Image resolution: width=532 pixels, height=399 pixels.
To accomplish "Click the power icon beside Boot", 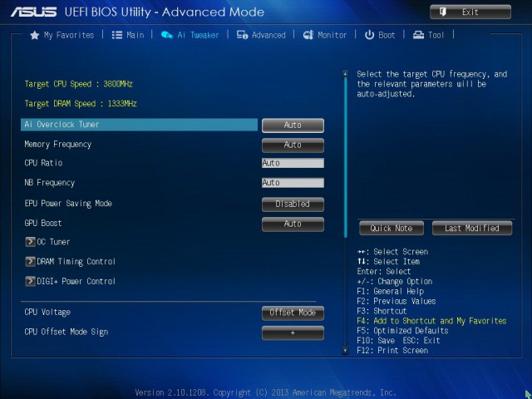I will (x=369, y=35).
